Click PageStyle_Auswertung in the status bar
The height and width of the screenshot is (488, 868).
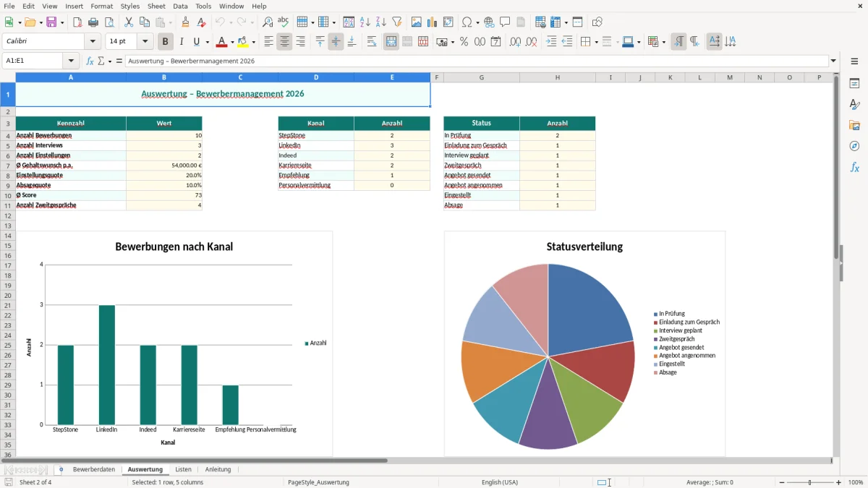pyautogui.click(x=318, y=482)
